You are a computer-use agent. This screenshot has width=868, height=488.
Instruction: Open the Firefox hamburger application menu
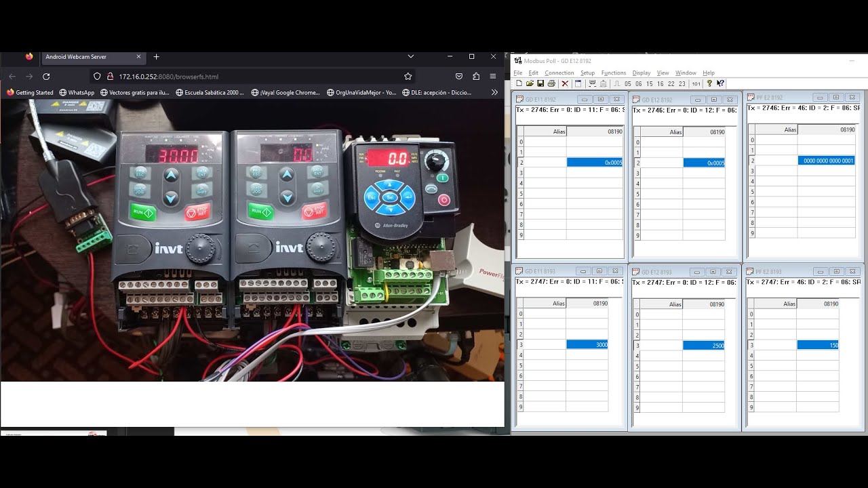tap(493, 77)
